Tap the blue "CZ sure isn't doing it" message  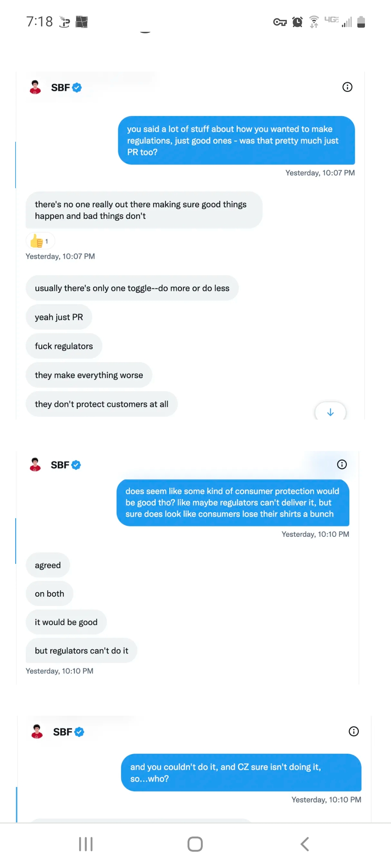[241, 773]
